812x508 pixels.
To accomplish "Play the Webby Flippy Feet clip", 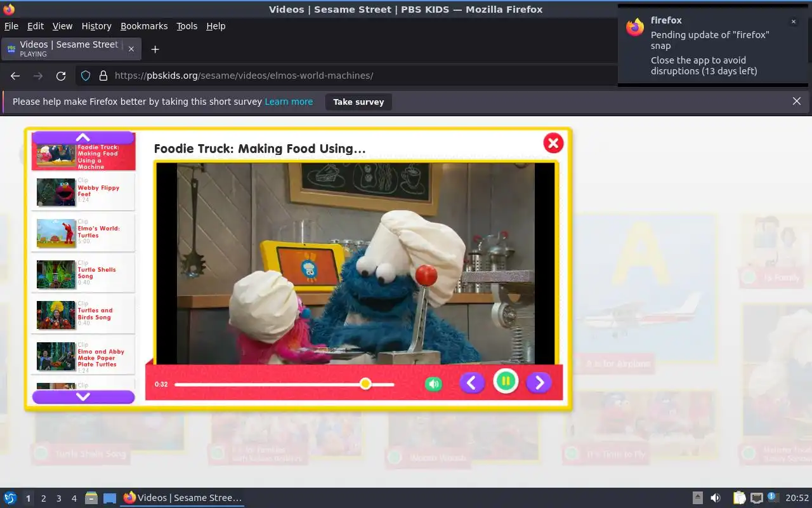I will click(x=83, y=192).
